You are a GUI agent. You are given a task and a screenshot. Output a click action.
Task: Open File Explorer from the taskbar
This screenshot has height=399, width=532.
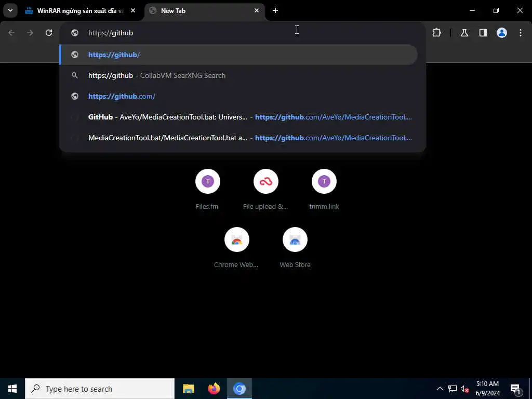188,389
